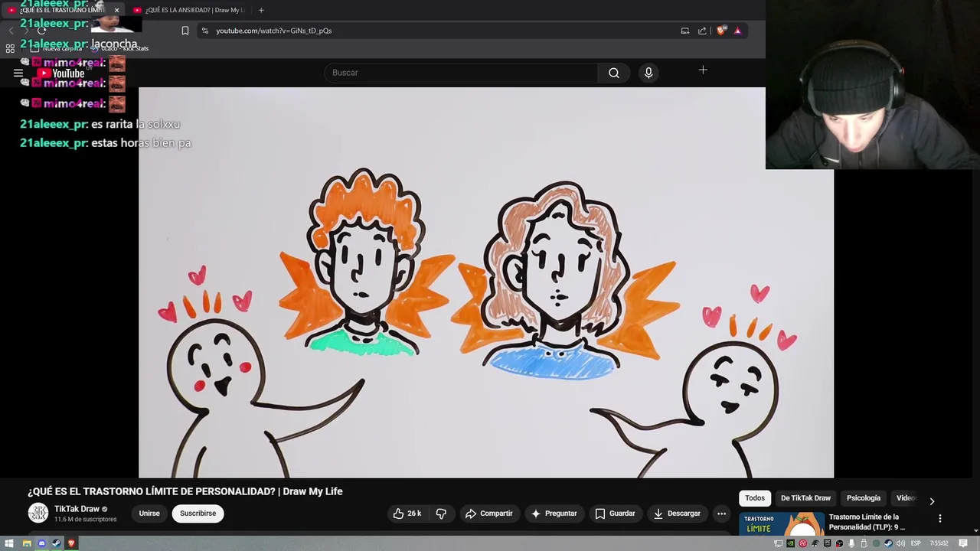980x551 pixels.
Task: Open Discord from the taskbar
Action: (41, 543)
